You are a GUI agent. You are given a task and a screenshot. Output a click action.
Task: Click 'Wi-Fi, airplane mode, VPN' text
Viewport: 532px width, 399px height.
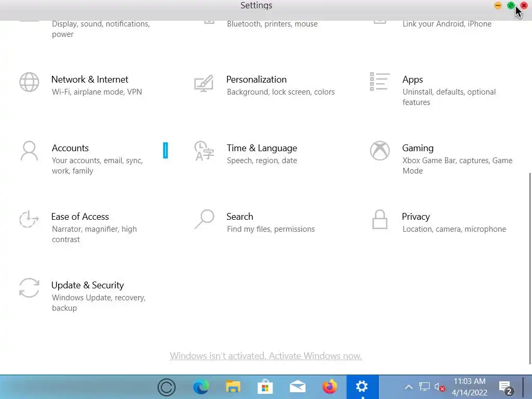[x=97, y=92]
